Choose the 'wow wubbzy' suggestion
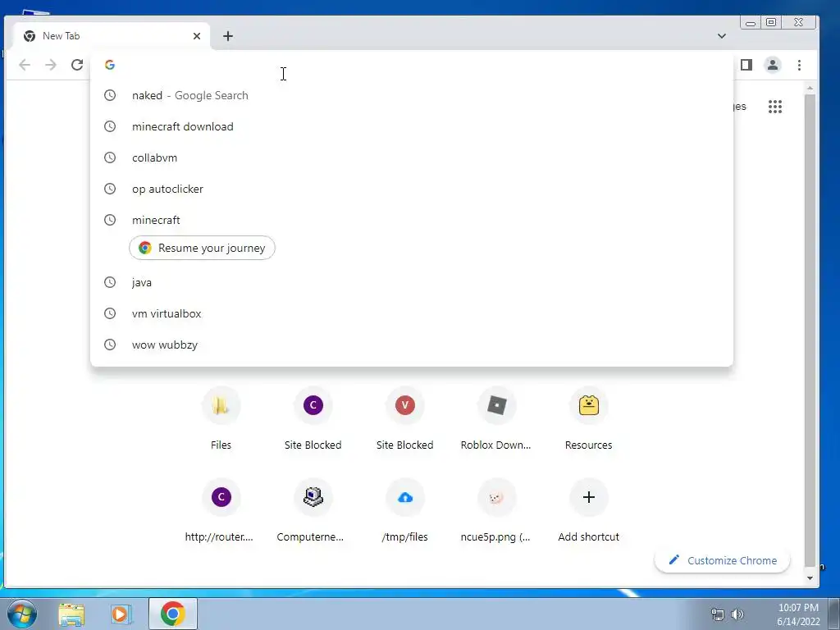This screenshot has width=840, height=630. pos(412,345)
